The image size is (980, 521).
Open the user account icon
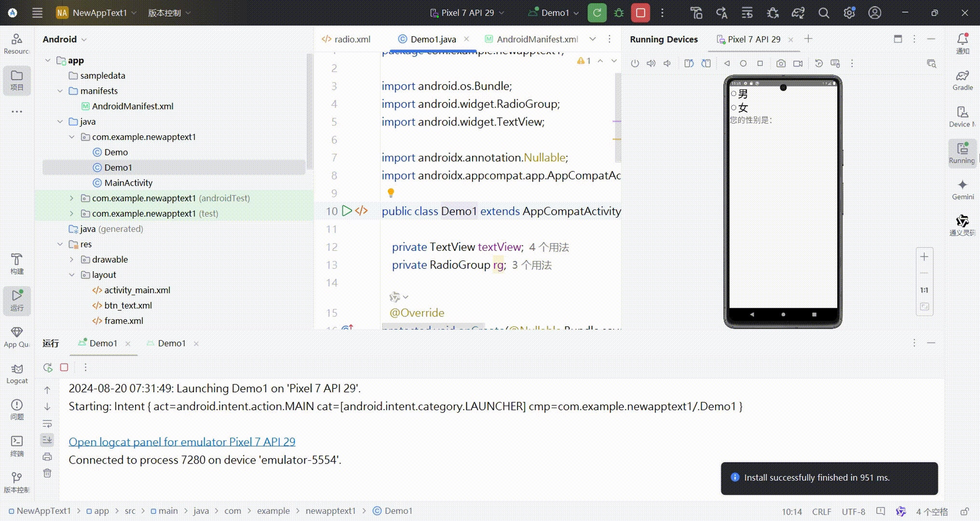875,13
